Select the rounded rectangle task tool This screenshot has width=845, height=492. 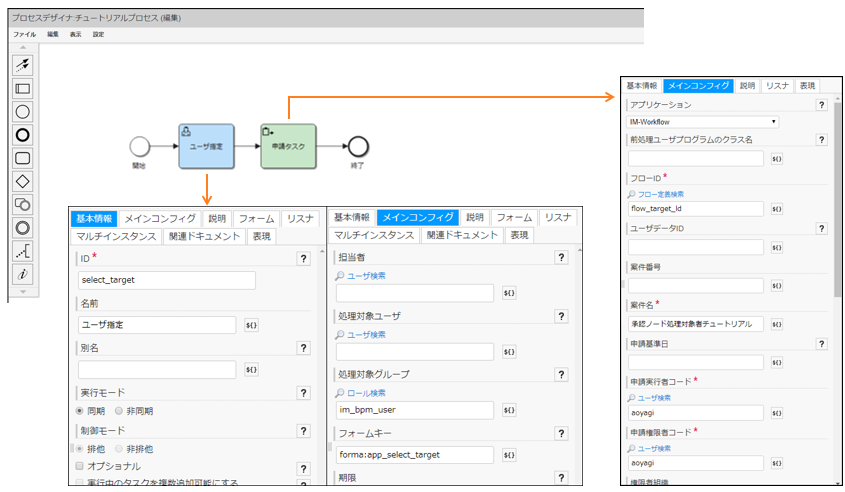coord(23,158)
